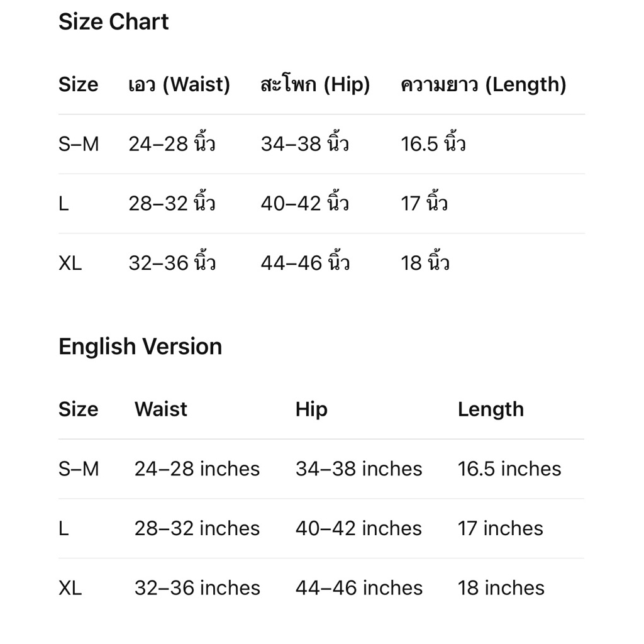Click the English Hip column header
The height and width of the screenshot is (644, 644).
tap(312, 410)
